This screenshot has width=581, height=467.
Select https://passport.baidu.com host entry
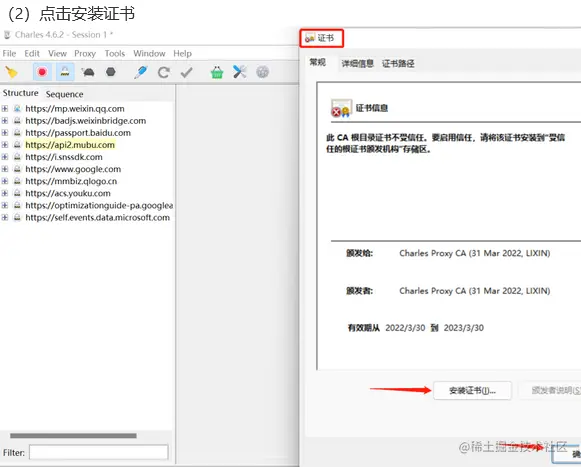(x=78, y=133)
